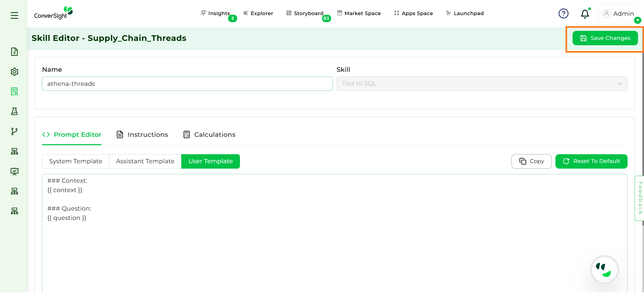The width and height of the screenshot is (644, 293).
Task: Expand the Admin user menu
Action: tap(618, 14)
